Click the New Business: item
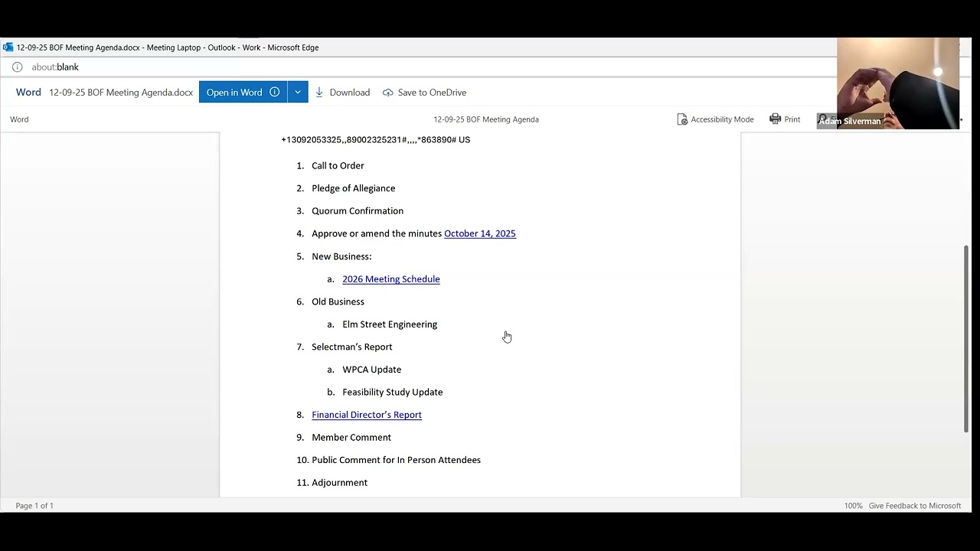The width and height of the screenshot is (980, 551). 341,256
